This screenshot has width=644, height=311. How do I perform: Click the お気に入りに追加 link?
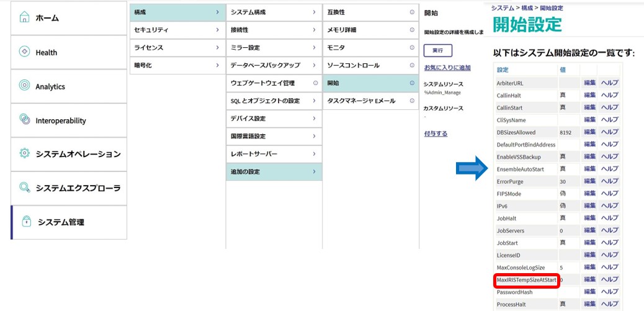pyautogui.click(x=447, y=67)
